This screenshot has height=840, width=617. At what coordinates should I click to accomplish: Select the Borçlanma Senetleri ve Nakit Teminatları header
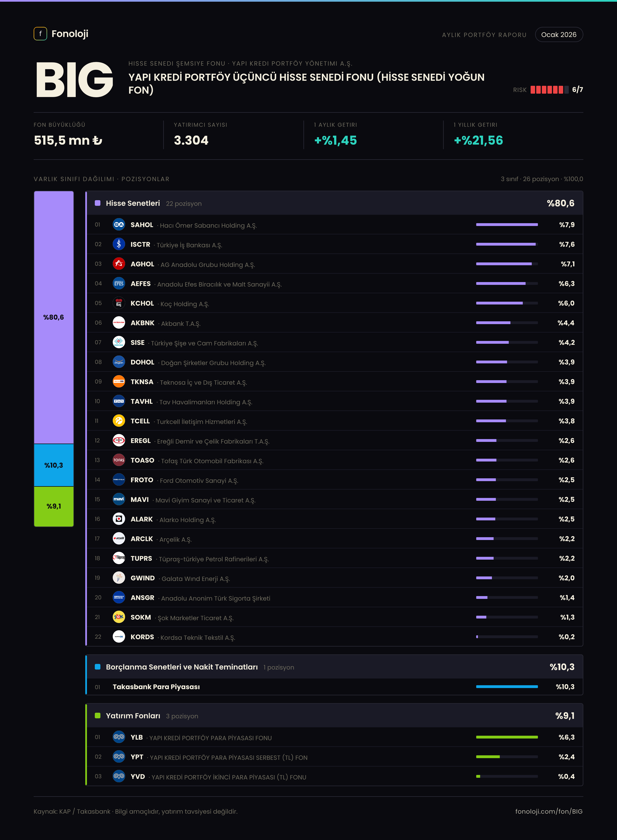(x=335, y=667)
